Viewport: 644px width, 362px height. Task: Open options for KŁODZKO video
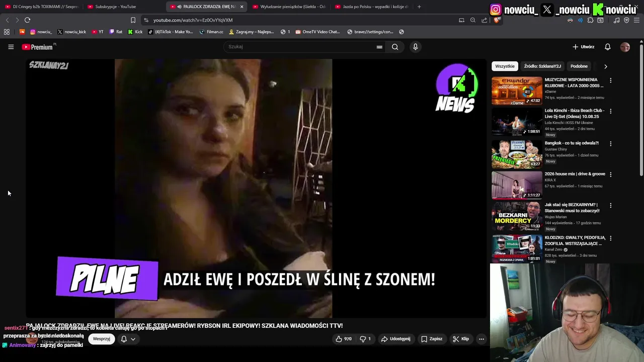tap(610, 238)
